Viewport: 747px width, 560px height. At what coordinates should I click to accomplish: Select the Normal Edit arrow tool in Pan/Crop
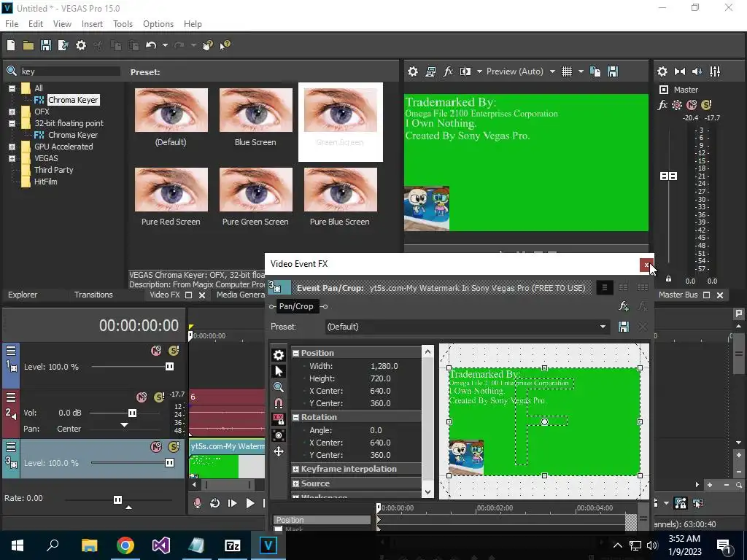pos(279,371)
